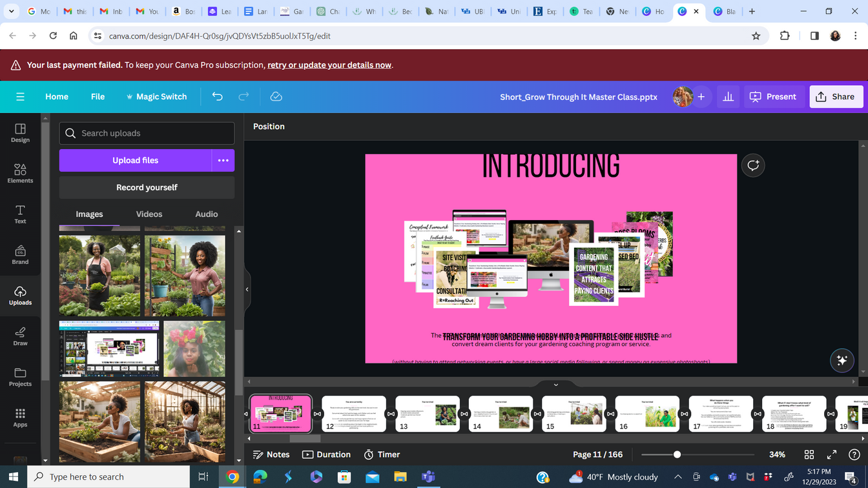The image size is (868, 488).
Task: Open a new browser tab
Action: point(752,12)
